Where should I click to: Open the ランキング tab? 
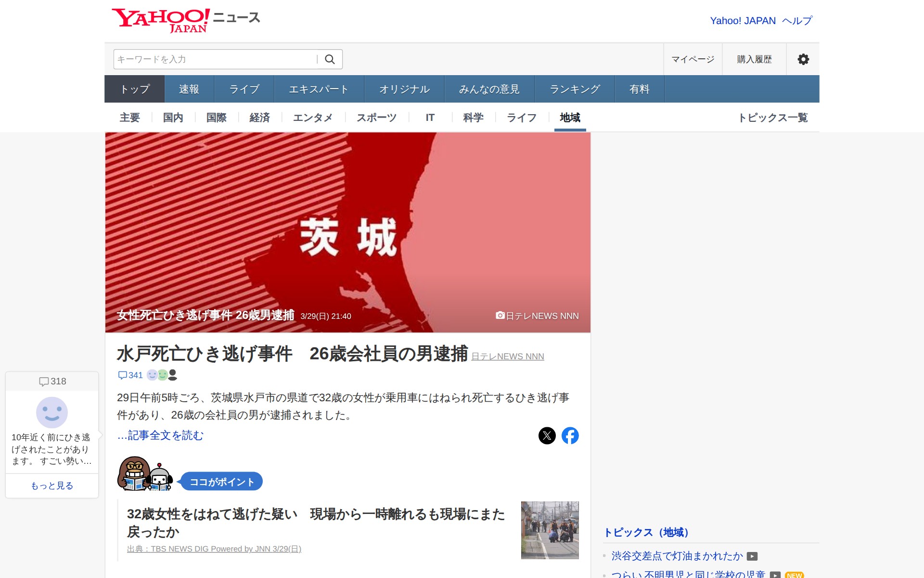pos(575,89)
